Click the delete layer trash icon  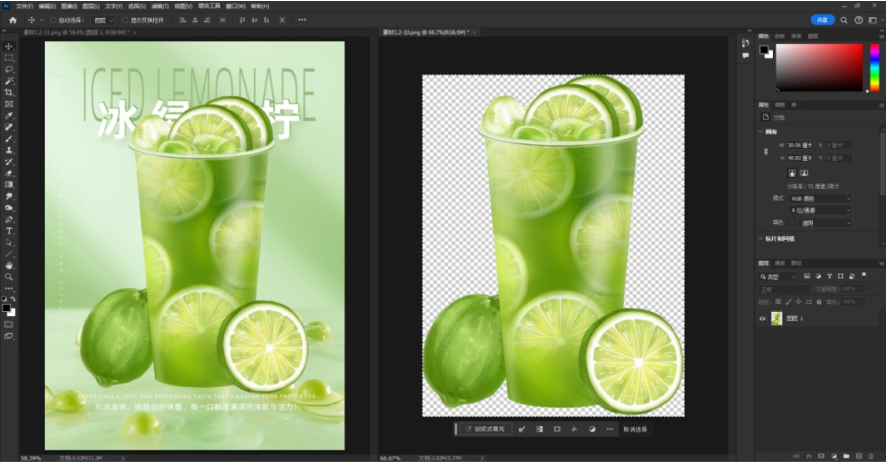point(872,455)
